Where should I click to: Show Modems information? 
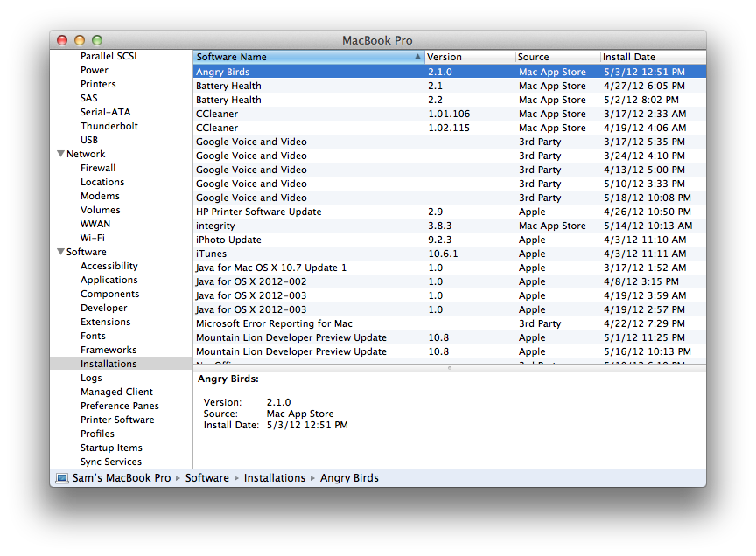(100, 196)
